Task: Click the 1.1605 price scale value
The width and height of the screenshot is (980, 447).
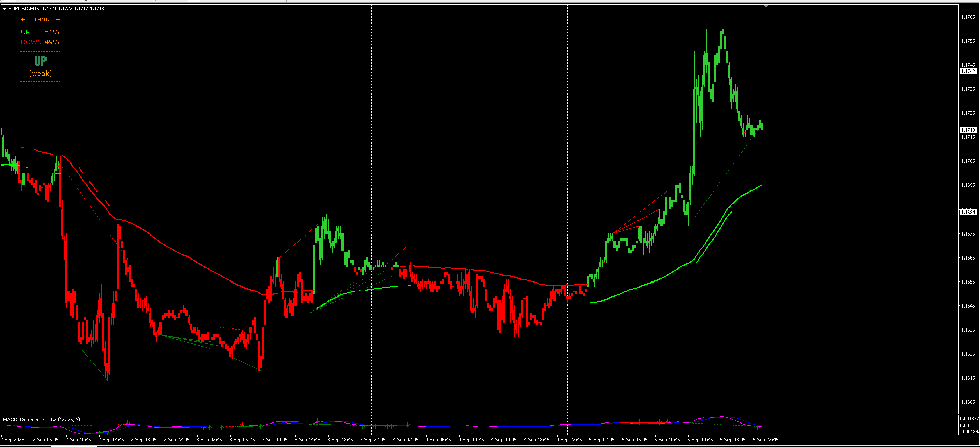Action: pos(967,402)
